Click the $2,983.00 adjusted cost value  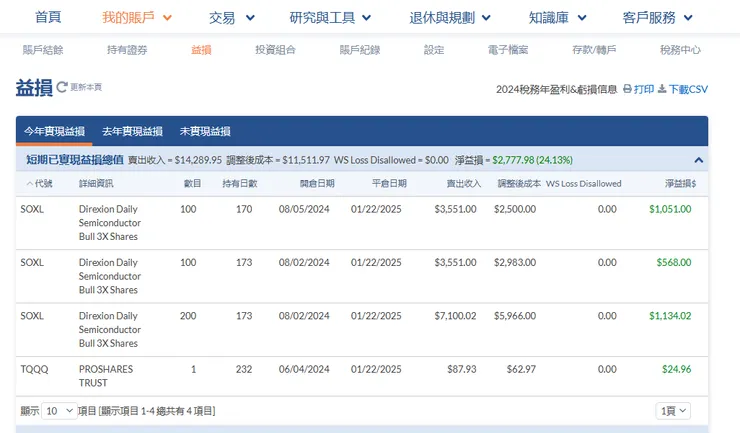tap(515, 263)
